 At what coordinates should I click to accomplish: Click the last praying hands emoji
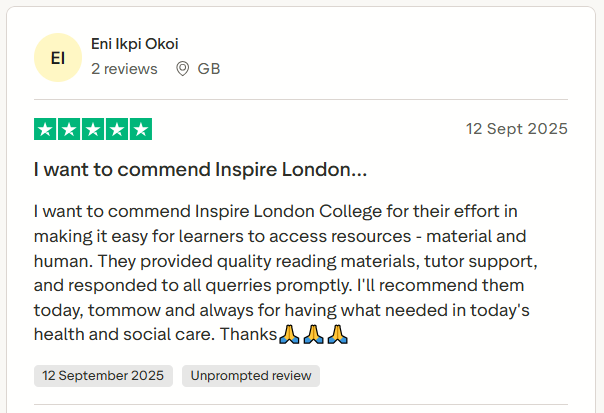point(337,333)
